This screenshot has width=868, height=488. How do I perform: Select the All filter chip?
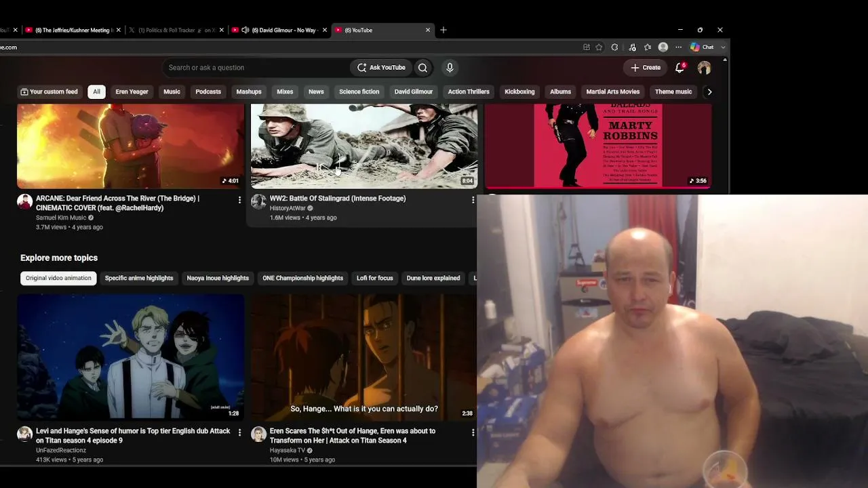coord(96,91)
